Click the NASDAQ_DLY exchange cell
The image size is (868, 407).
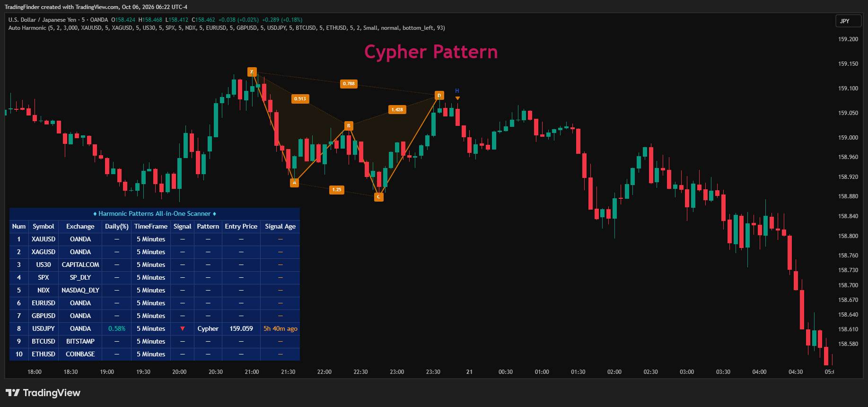click(80, 291)
